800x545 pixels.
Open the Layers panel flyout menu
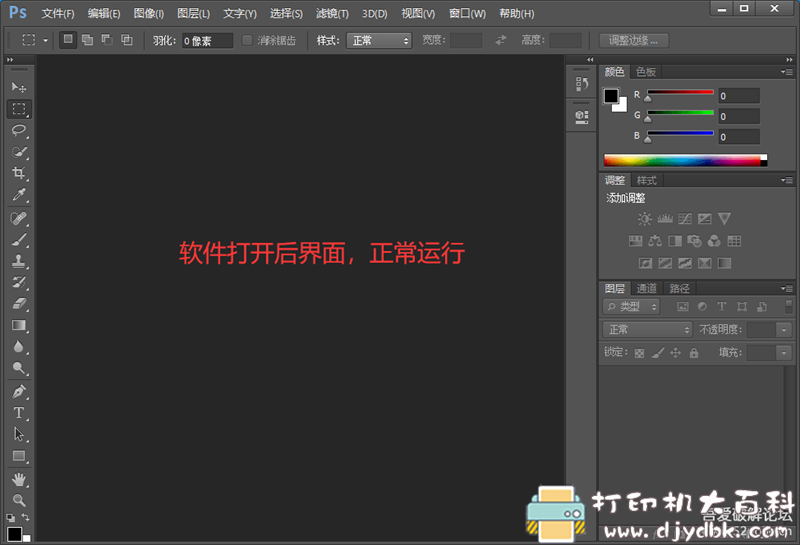(x=787, y=289)
